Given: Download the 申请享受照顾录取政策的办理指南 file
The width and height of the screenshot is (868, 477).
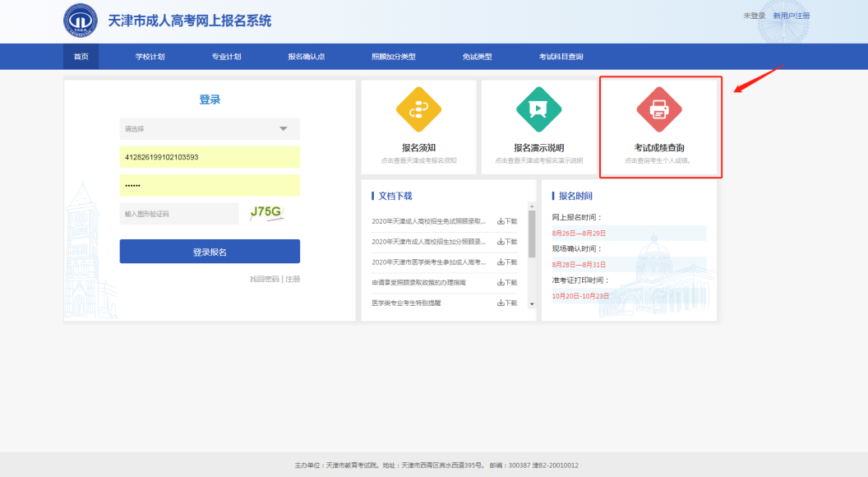Looking at the screenshot, I should 507,283.
